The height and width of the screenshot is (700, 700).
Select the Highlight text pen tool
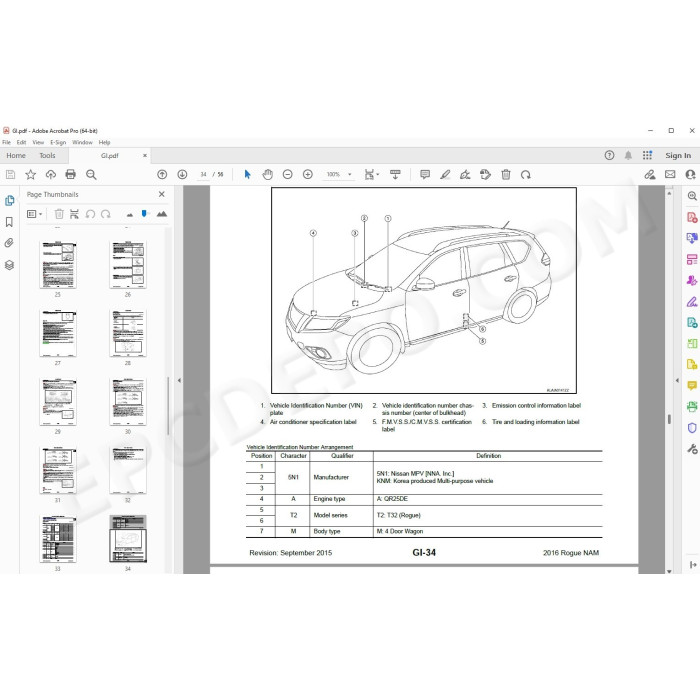point(445,175)
